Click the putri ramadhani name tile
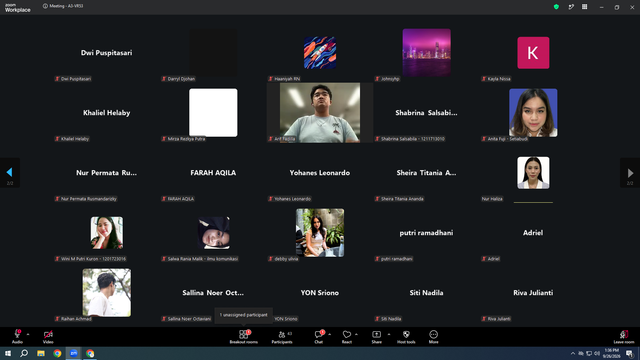640x360 pixels. [x=426, y=233]
